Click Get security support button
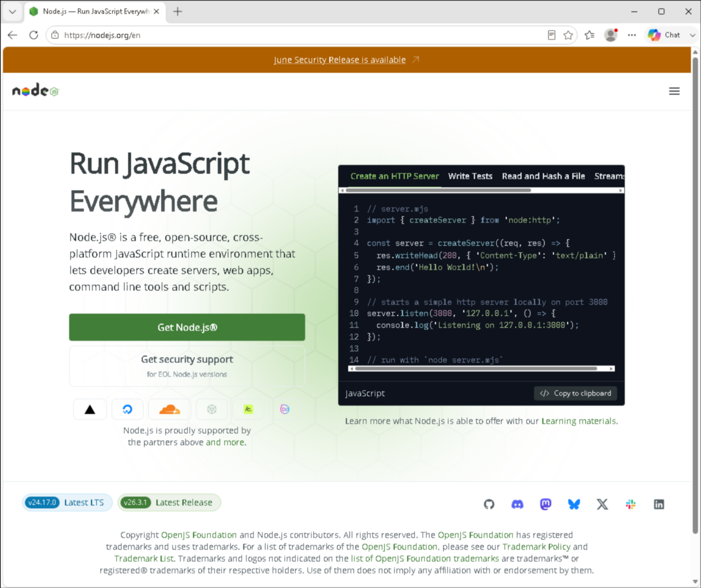 [187, 366]
